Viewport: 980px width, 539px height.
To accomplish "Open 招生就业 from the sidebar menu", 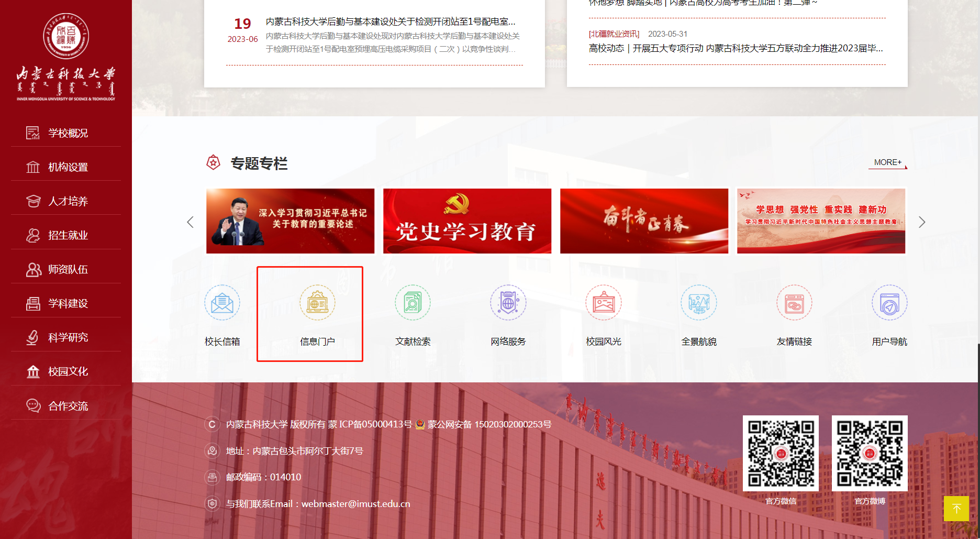I will (65, 235).
